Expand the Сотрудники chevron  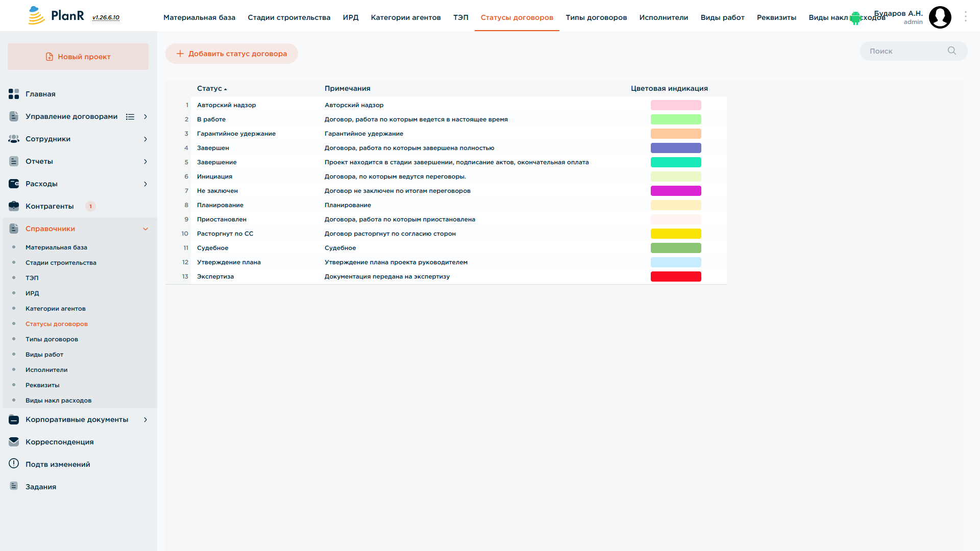click(x=145, y=139)
